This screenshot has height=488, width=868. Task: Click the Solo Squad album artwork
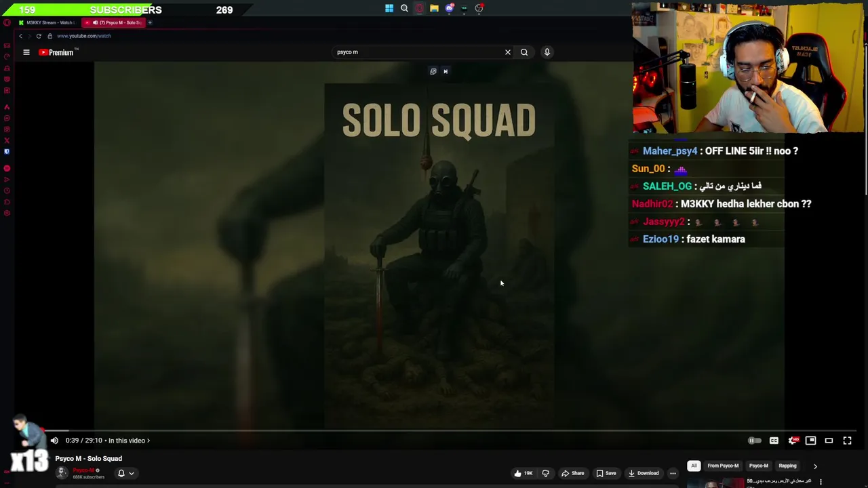coord(439,256)
